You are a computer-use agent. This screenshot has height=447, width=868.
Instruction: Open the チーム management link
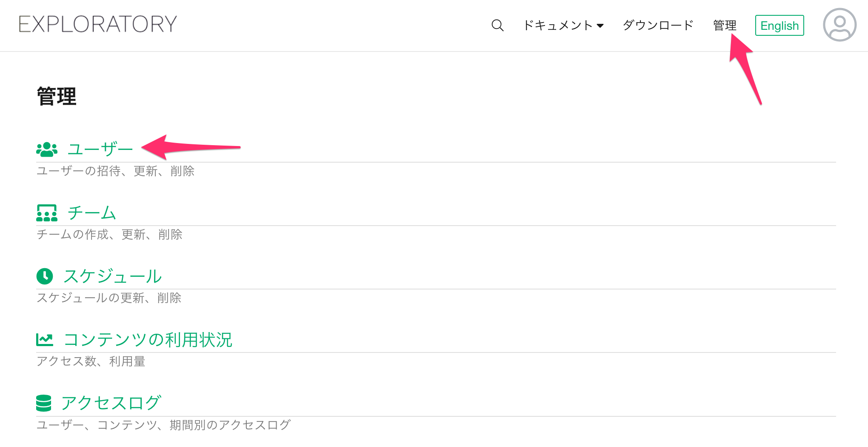(92, 213)
